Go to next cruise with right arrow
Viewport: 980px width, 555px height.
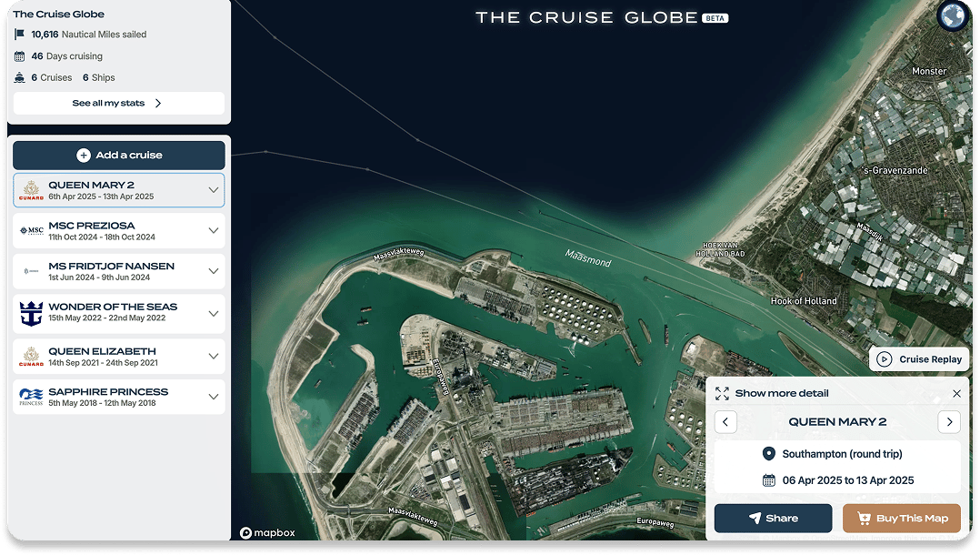[949, 422]
